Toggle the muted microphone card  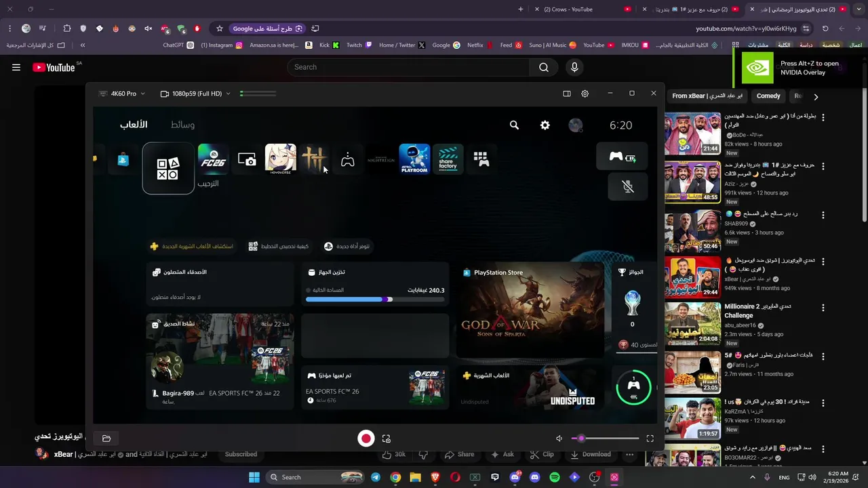(x=627, y=186)
